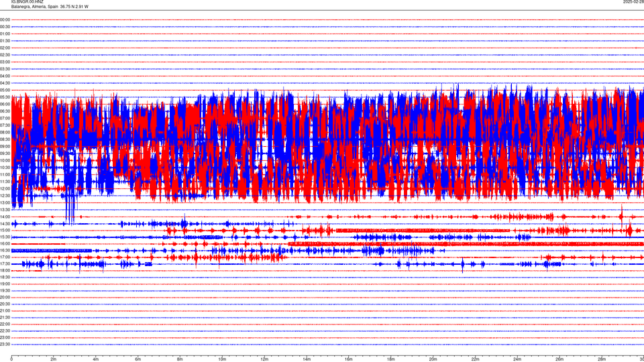Select the 11:00 row label
The image size is (644, 362).
[5, 174]
